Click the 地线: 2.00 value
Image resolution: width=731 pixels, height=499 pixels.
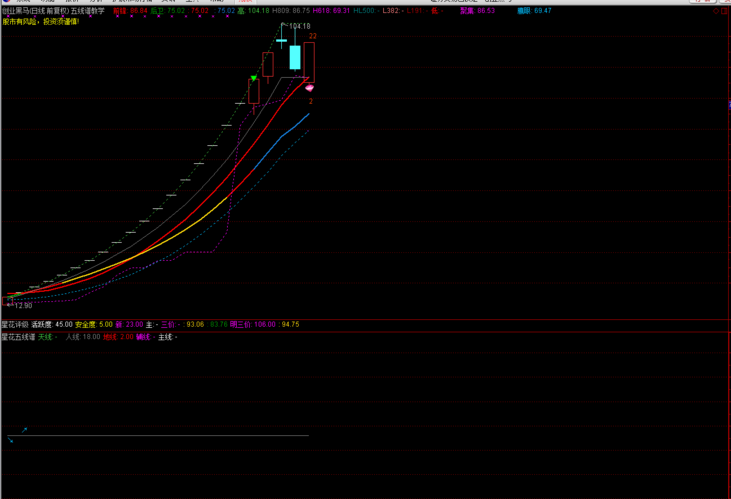pos(118,337)
